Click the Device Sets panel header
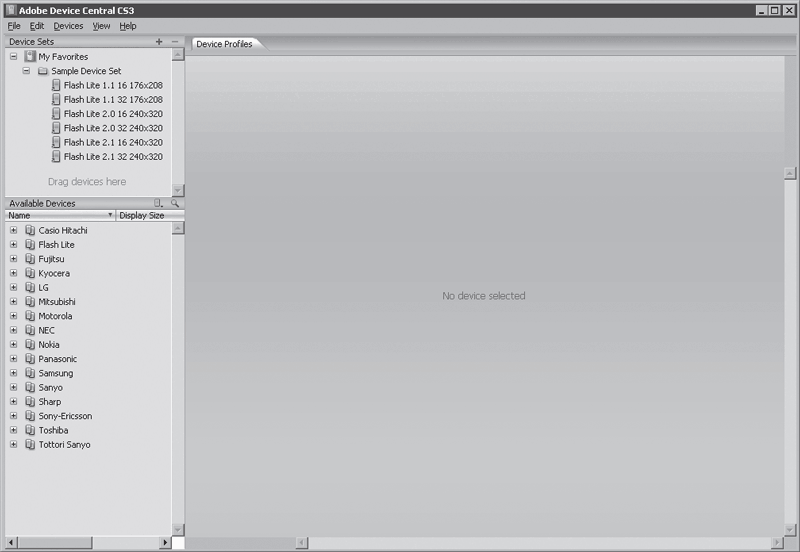800x552 pixels. pos(94,42)
